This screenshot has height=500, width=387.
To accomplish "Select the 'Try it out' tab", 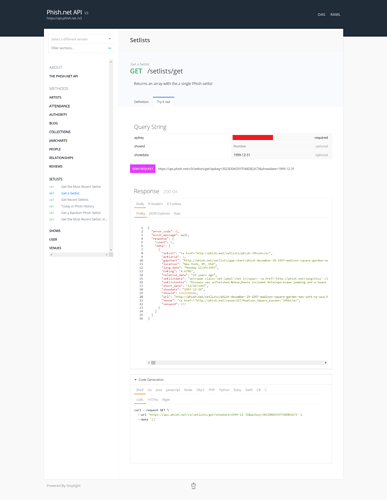I will tap(163, 102).
